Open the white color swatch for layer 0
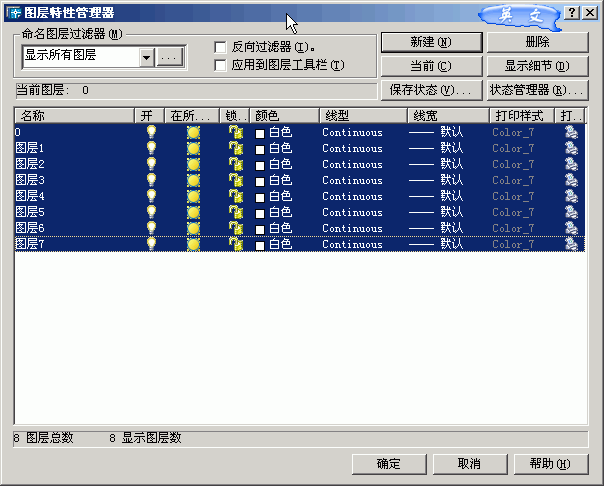The height and width of the screenshot is (486, 604). point(260,134)
